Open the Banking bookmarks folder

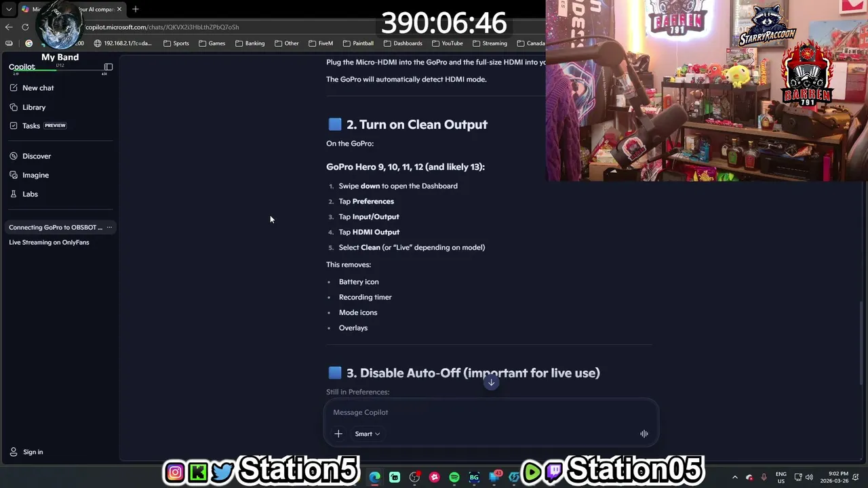[250, 43]
